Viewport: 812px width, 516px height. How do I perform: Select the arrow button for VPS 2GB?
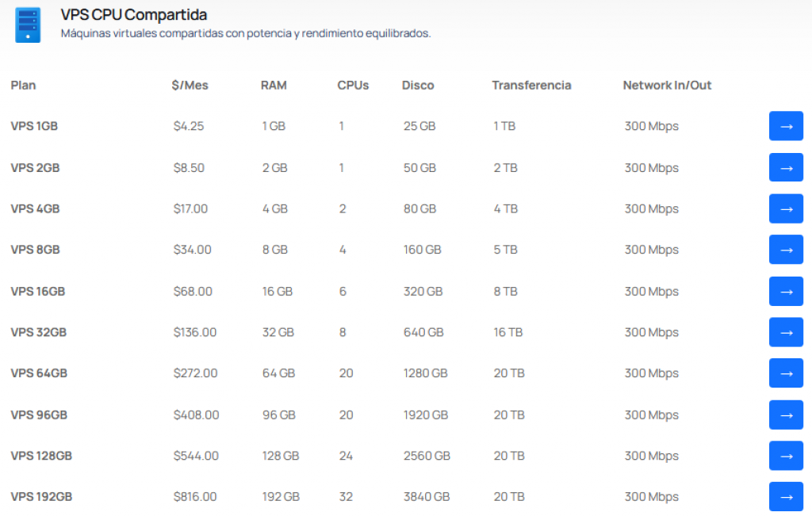(x=786, y=168)
